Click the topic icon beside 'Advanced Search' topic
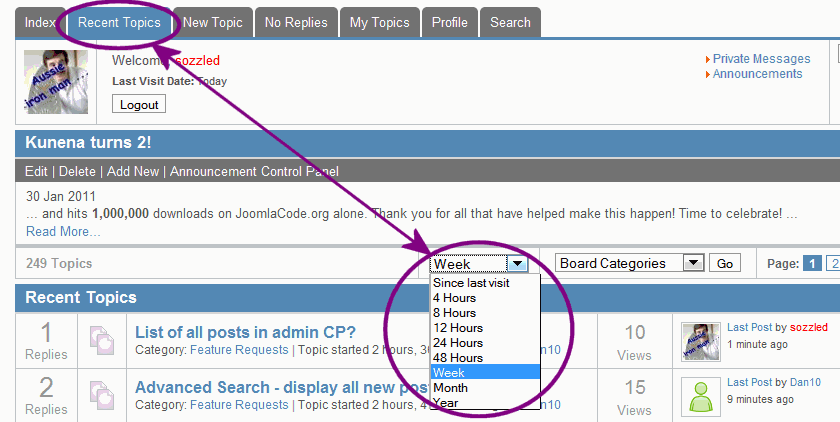Screen dimensions: 840x422 coord(102,395)
